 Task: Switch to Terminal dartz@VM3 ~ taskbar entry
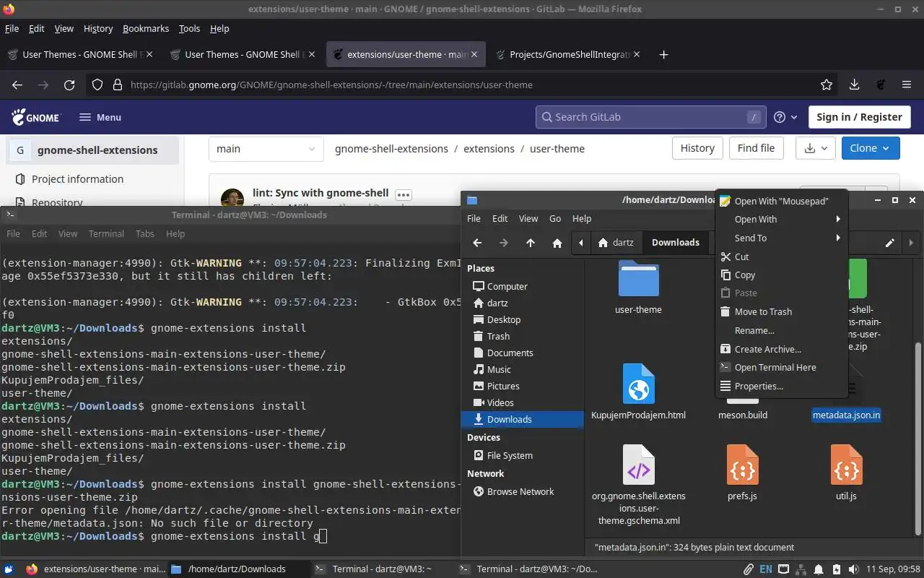[x=382, y=569]
